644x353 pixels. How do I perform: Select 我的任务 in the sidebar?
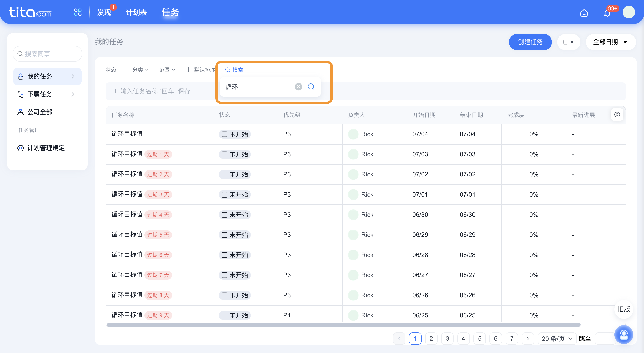tap(47, 76)
